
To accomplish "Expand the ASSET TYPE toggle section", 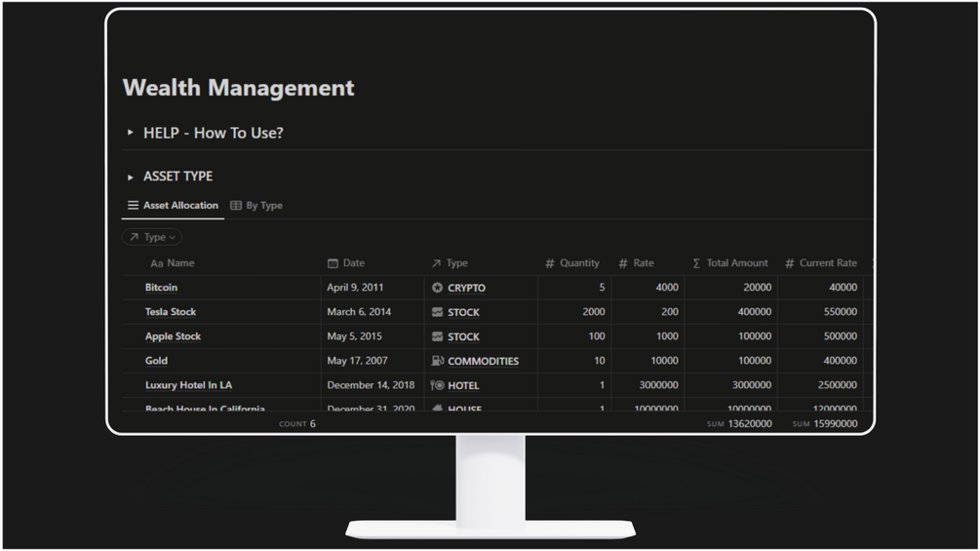I will click(130, 177).
